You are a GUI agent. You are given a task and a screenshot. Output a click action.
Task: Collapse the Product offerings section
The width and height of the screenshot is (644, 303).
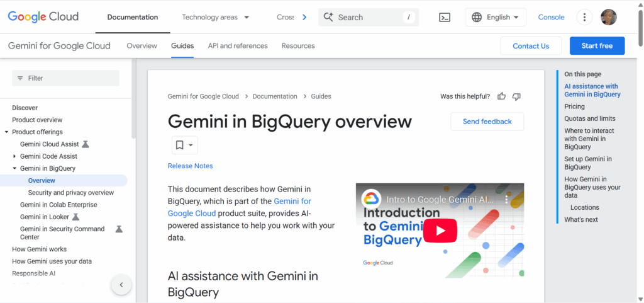[6, 132]
